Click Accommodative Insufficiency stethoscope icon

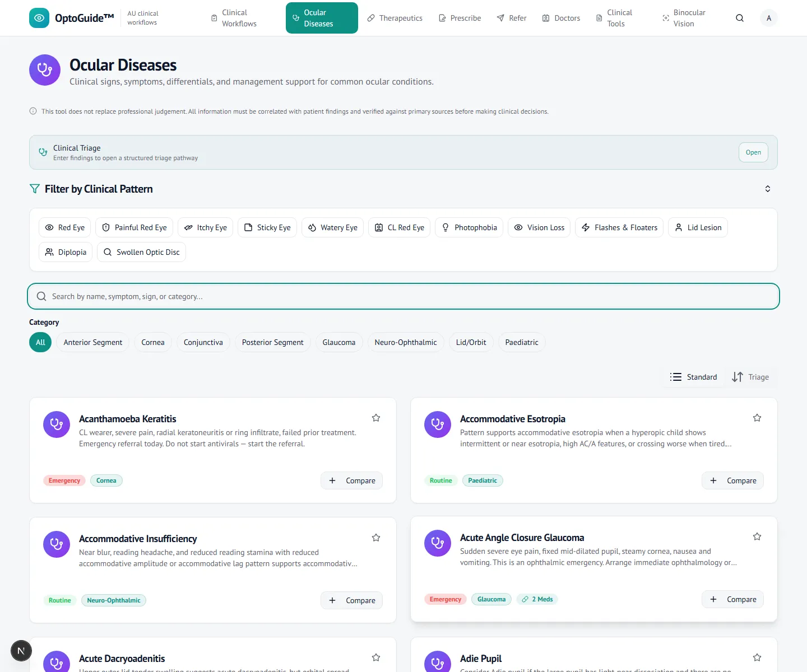tap(57, 544)
